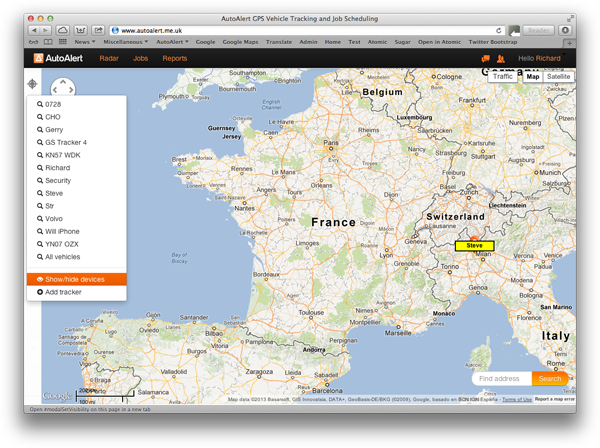The width and height of the screenshot is (600, 448).
Task: Click the plus icon beside Add tracker
Action: coord(40,292)
